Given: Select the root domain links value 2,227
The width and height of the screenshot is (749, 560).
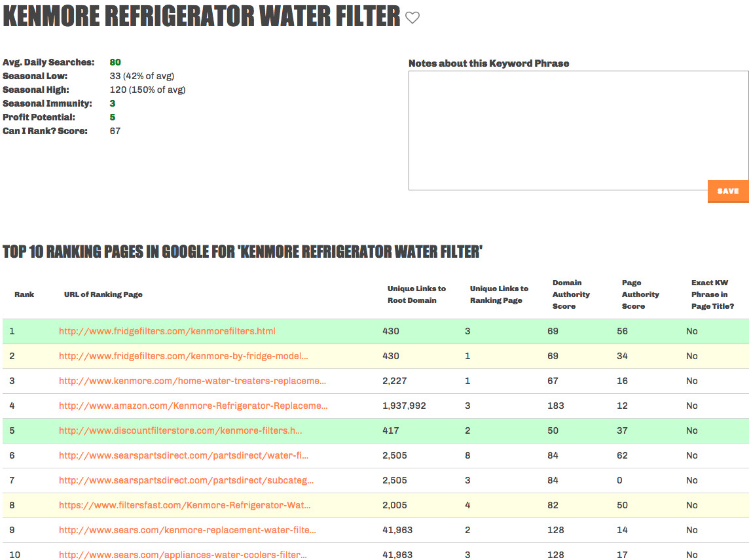Looking at the screenshot, I should point(395,381).
